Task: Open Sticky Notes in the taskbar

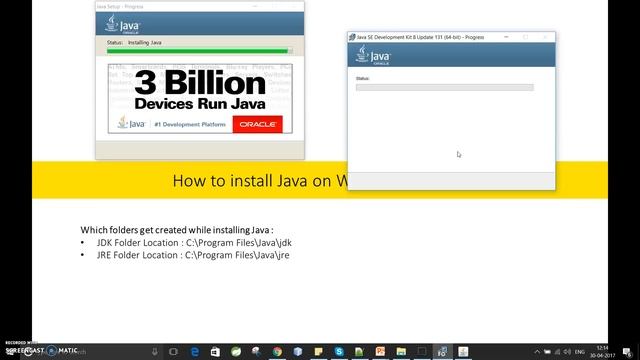Action: point(318,351)
